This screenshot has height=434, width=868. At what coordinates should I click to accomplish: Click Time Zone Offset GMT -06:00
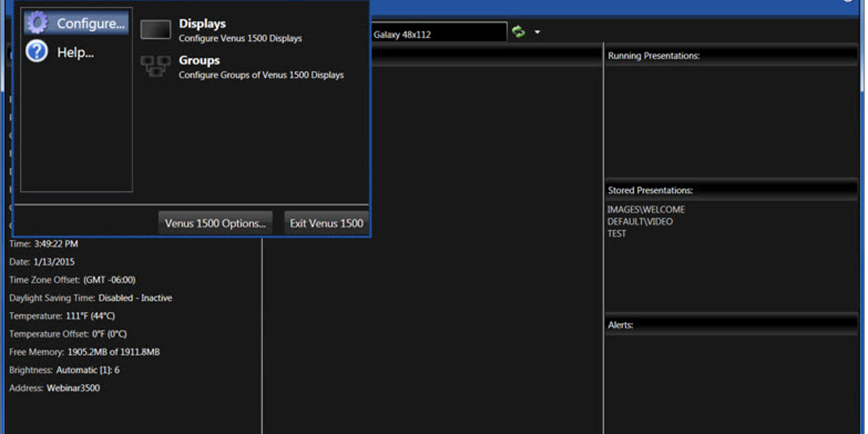109,280
